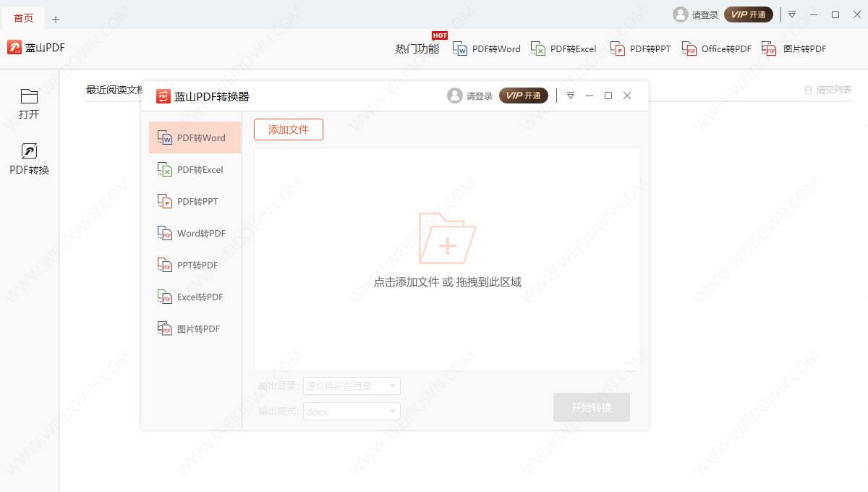
Task: Select 最近阅读文档 heading tab
Action: (x=114, y=90)
